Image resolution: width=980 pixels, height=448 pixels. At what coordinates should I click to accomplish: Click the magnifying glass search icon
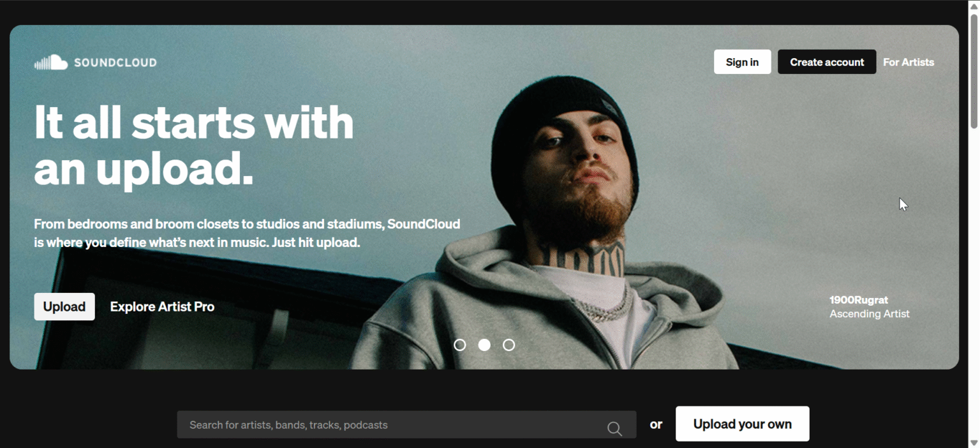pos(614,428)
